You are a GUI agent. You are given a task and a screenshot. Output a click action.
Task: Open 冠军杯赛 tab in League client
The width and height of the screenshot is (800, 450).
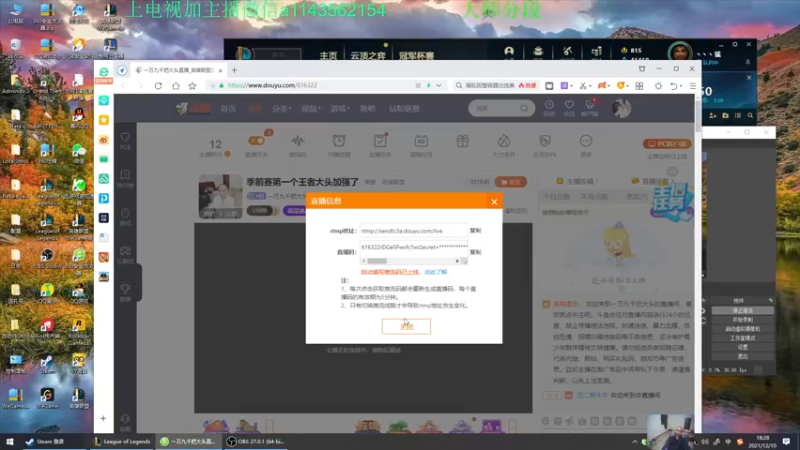[416, 56]
